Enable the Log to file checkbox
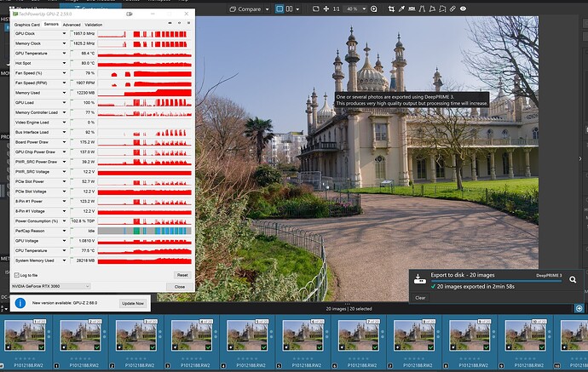This screenshot has width=588, height=372. (x=16, y=275)
